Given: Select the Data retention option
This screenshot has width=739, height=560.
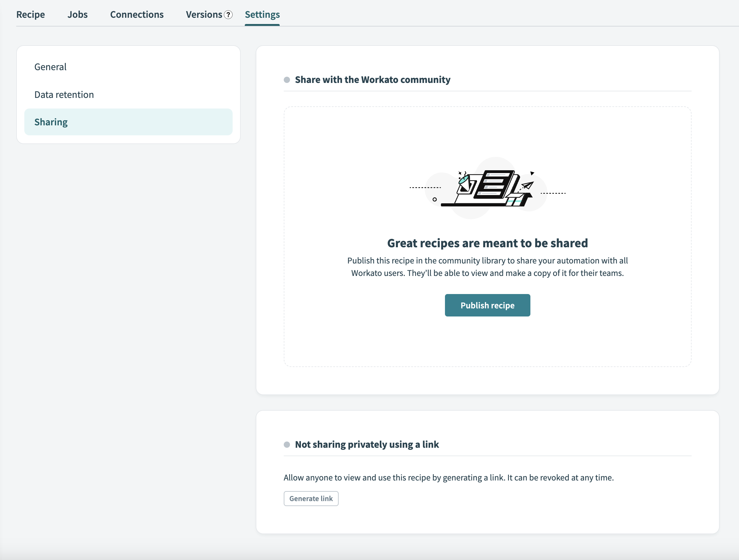Looking at the screenshot, I should point(64,94).
